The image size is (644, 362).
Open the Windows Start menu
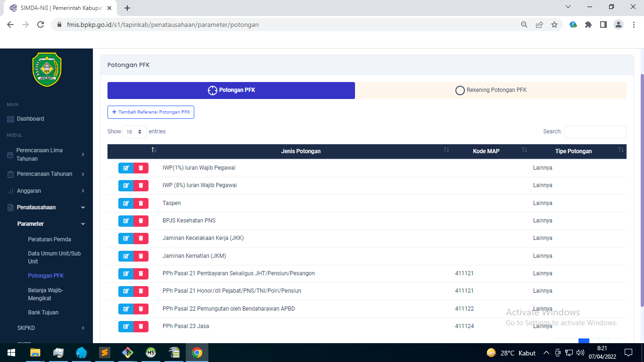coord(11,353)
